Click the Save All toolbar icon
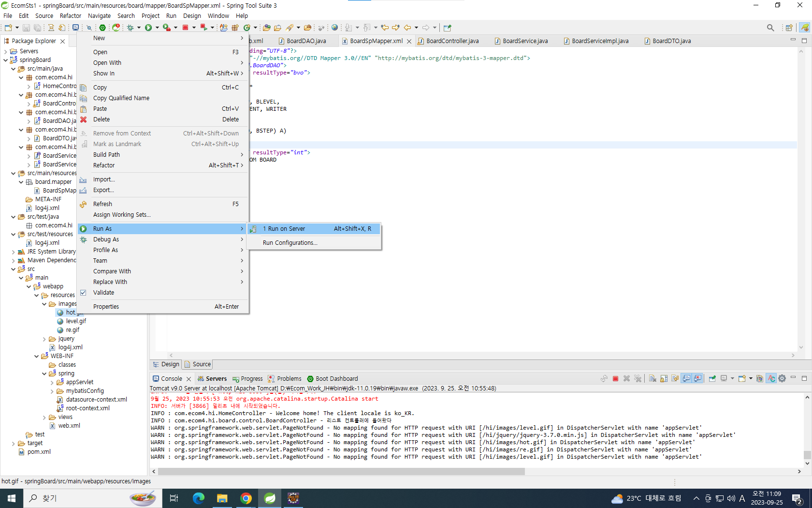Viewport: 812px width, 508px height. tap(37, 28)
